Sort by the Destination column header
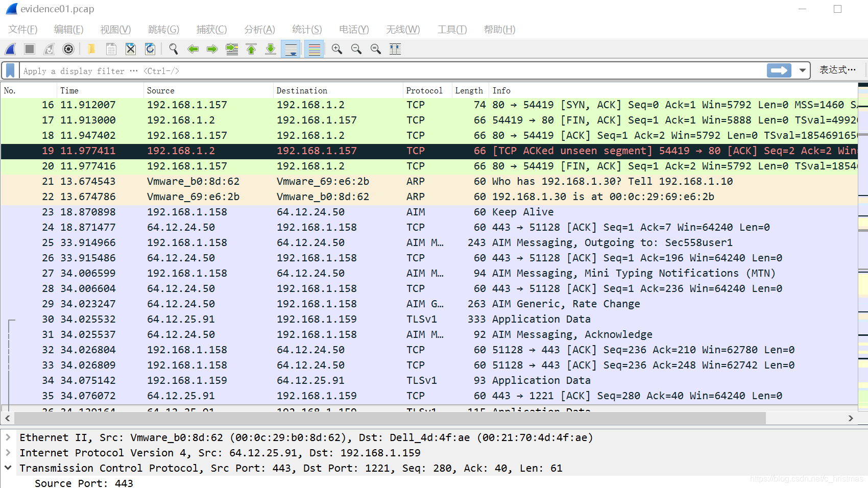 338,90
